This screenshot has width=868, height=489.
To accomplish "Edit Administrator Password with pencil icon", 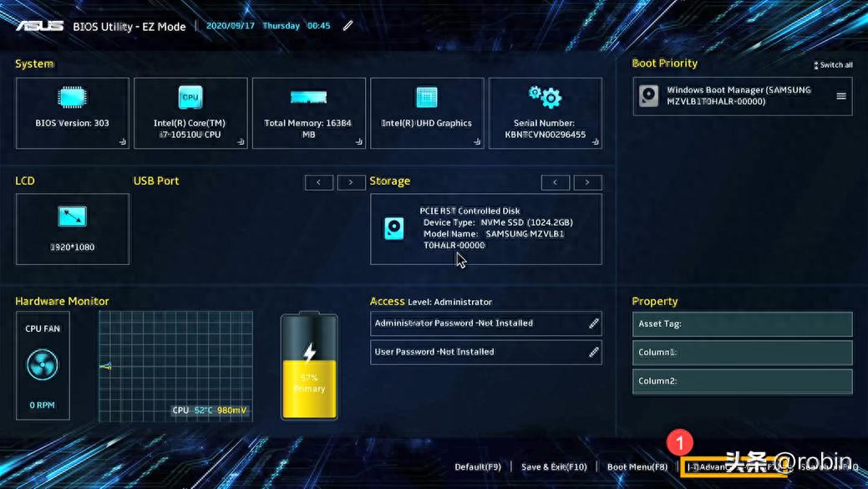I will pyautogui.click(x=593, y=323).
